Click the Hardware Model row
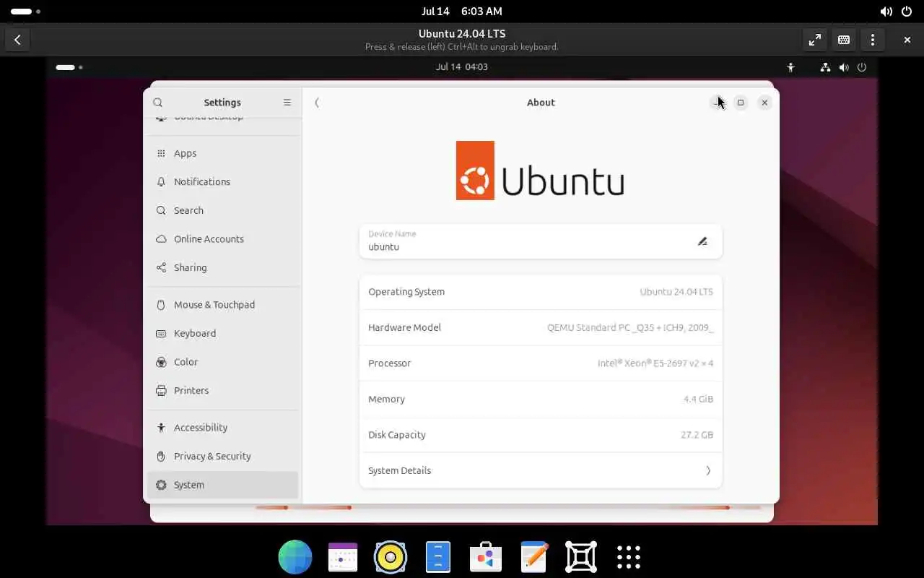Image resolution: width=924 pixels, height=578 pixels. pyautogui.click(x=541, y=327)
